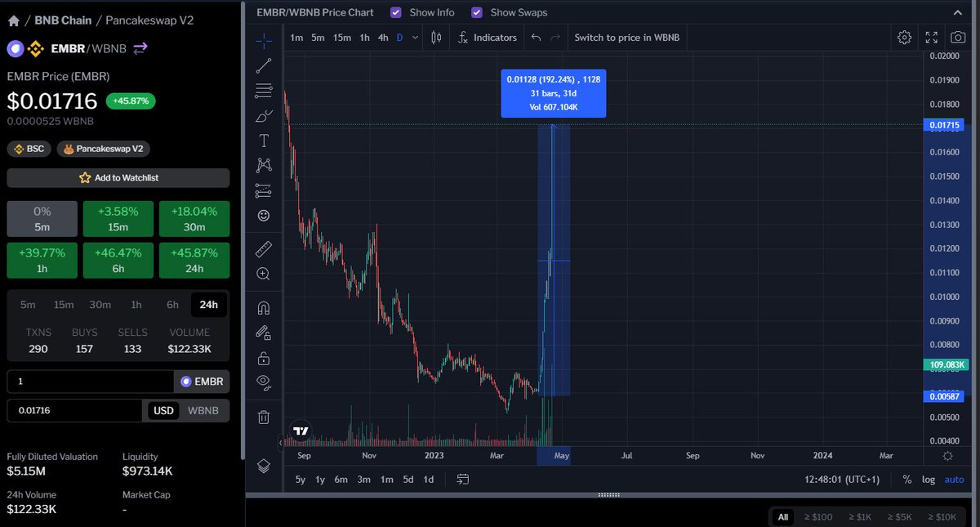This screenshot has width=980, height=527.
Task: Toggle magnet mode
Action: [264, 308]
